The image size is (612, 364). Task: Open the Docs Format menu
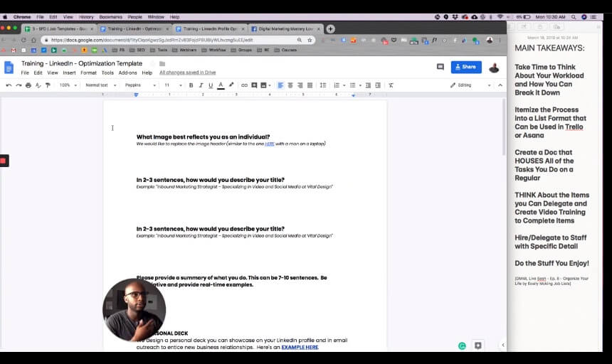[x=88, y=73]
